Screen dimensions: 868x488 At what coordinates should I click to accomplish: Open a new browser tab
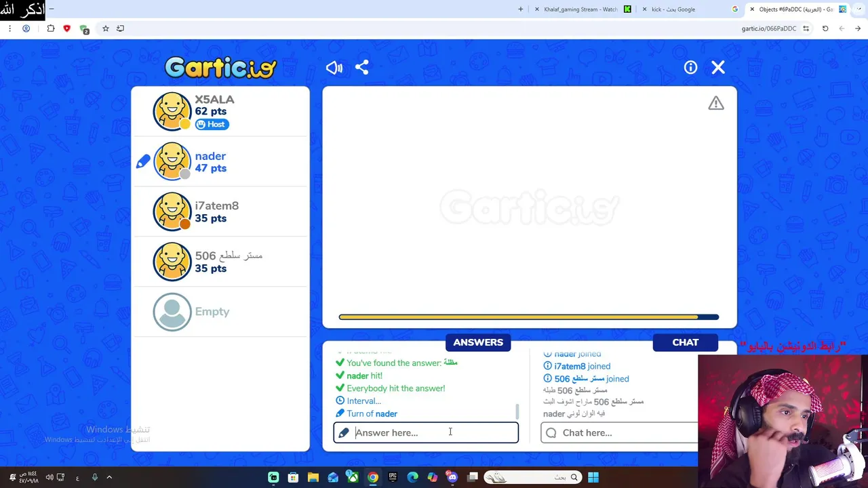point(521,9)
